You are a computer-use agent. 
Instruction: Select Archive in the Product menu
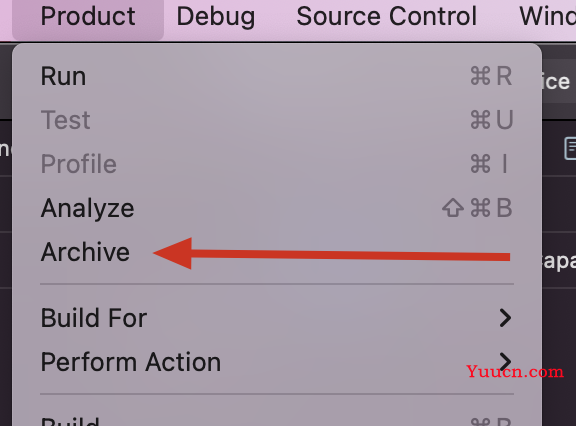coord(277,252)
